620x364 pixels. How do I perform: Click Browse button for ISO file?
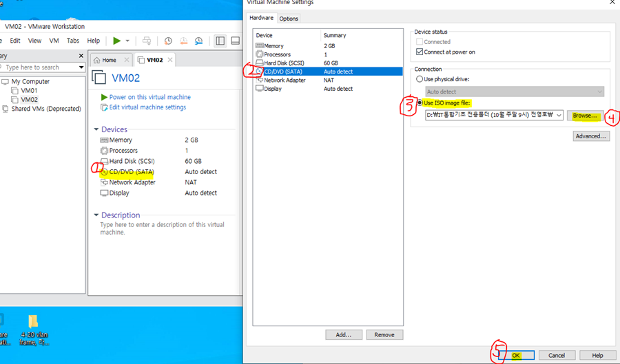[585, 116]
